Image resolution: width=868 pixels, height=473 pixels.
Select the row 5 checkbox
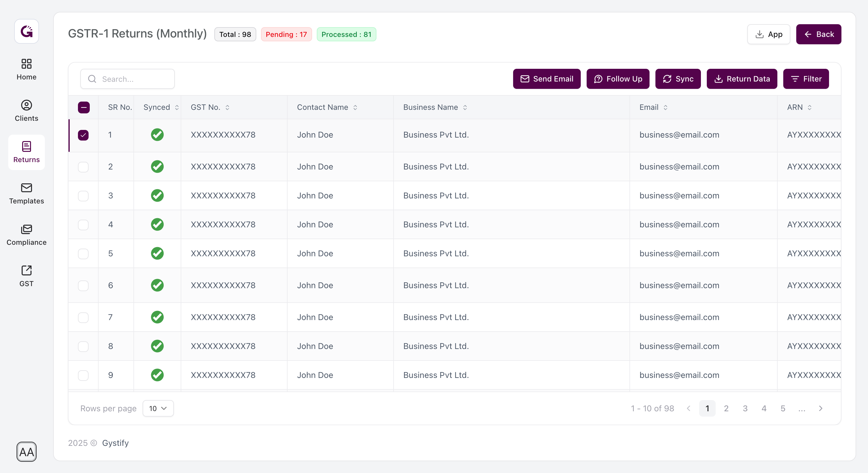[x=83, y=253]
